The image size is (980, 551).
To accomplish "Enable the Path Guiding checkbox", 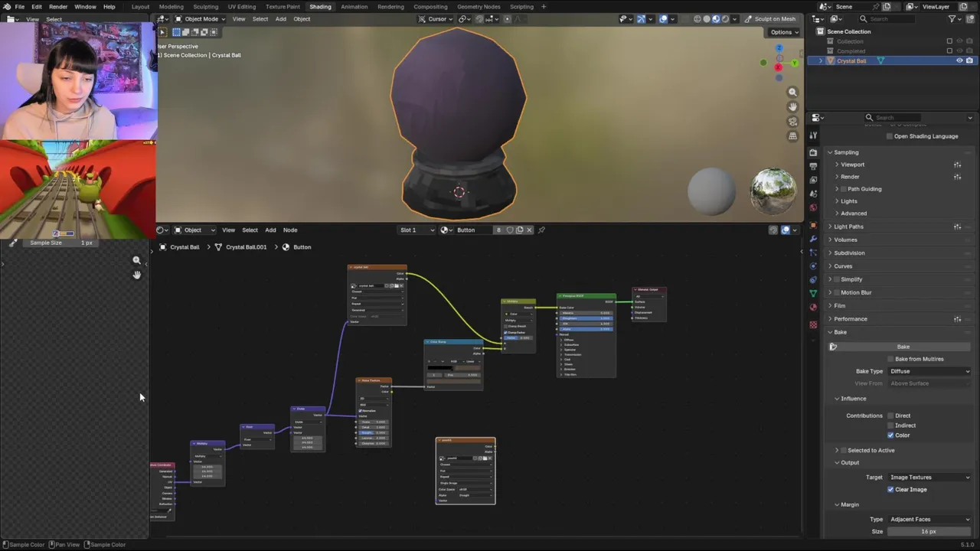I will coord(843,189).
